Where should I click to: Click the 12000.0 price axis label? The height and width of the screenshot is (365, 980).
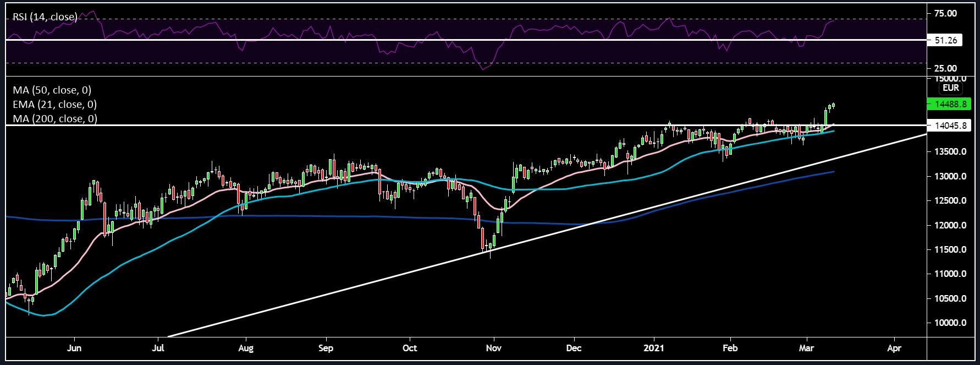[x=950, y=225]
